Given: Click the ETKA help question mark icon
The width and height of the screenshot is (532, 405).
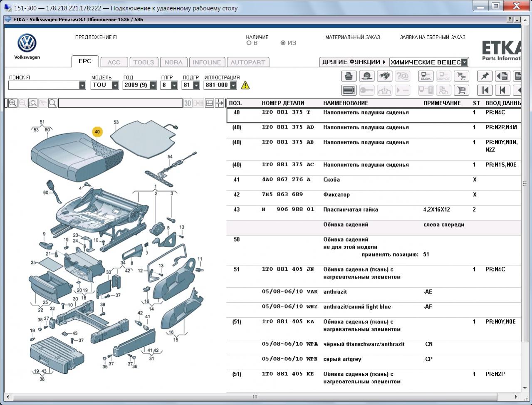Looking at the screenshot, I should tap(510, 20).
